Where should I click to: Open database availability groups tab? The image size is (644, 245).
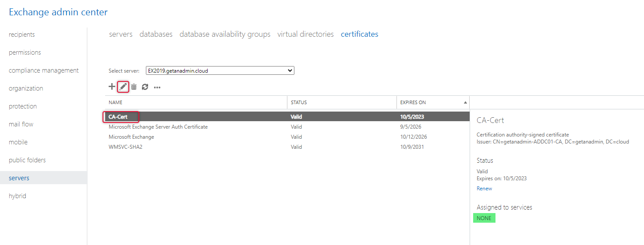point(225,34)
